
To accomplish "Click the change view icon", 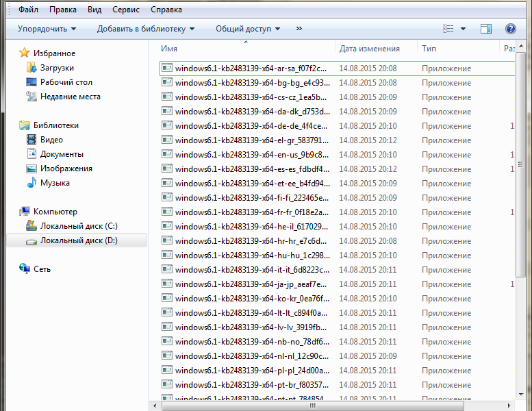I will tap(448, 29).
